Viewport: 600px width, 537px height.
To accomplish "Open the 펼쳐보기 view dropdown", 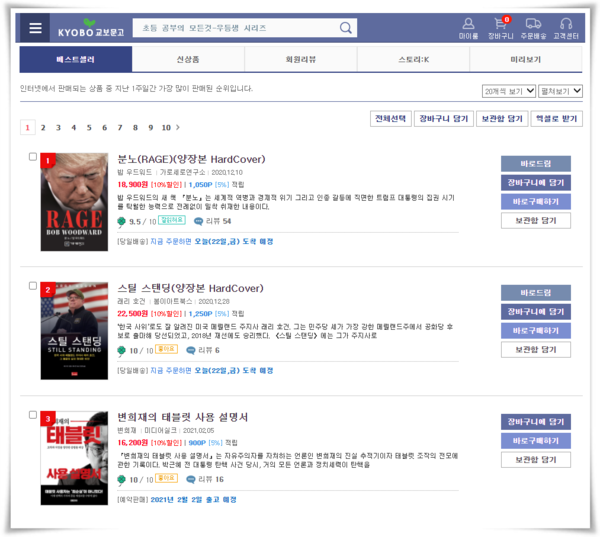I will 560,91.
